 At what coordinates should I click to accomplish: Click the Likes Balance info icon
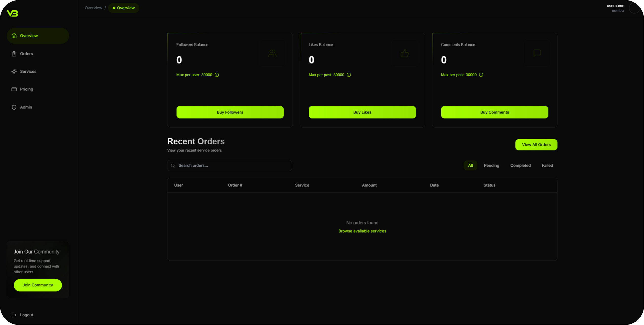[x=349, y=75]
